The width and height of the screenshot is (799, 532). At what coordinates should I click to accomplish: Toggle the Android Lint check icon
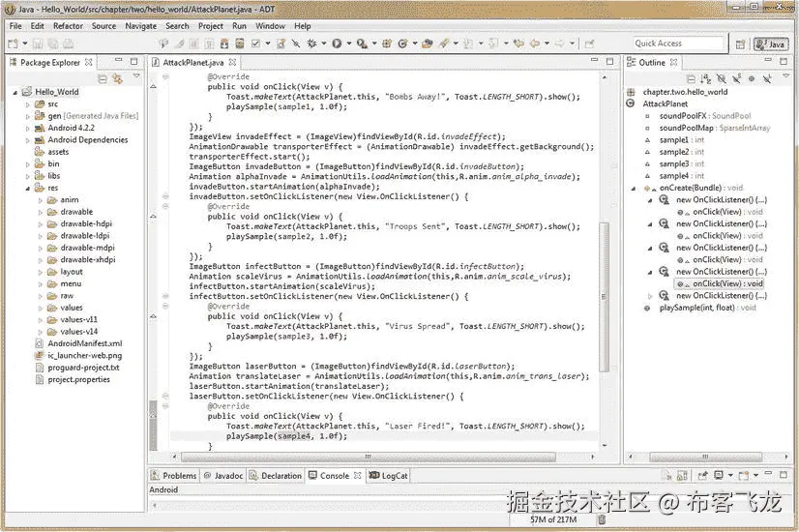click(x=255, y=44)
